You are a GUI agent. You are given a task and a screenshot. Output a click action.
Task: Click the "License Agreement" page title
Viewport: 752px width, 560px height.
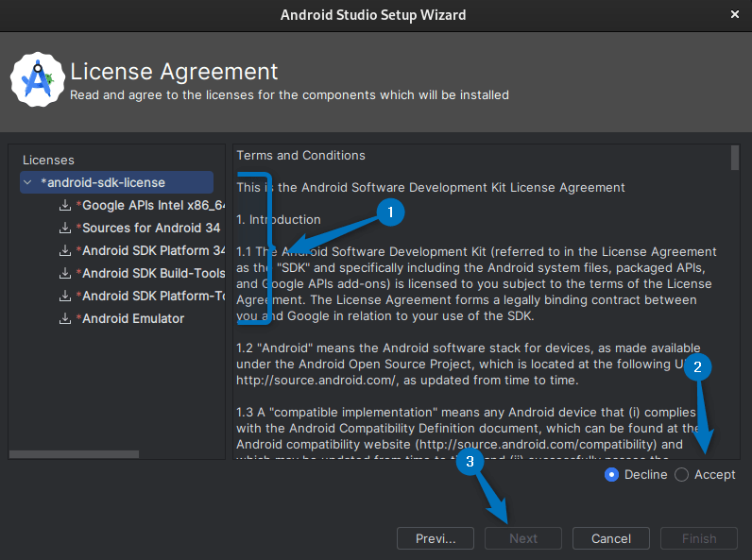coord(174,72)
